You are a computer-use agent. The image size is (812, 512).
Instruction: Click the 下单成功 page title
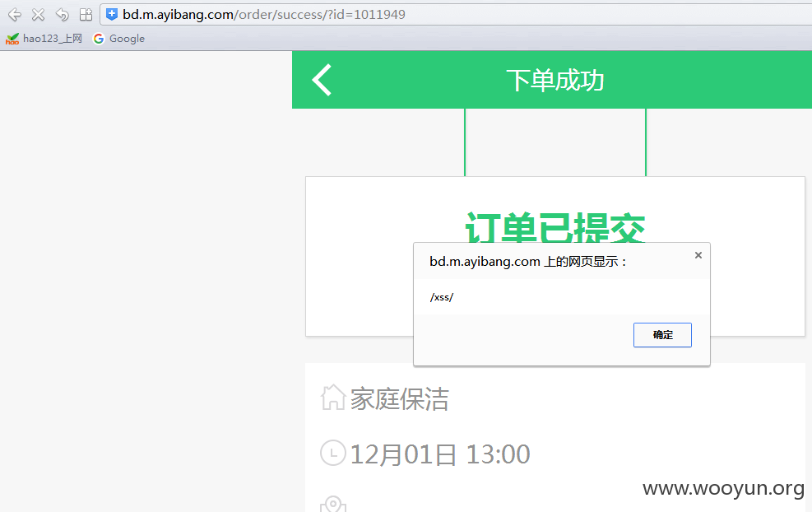554,81
